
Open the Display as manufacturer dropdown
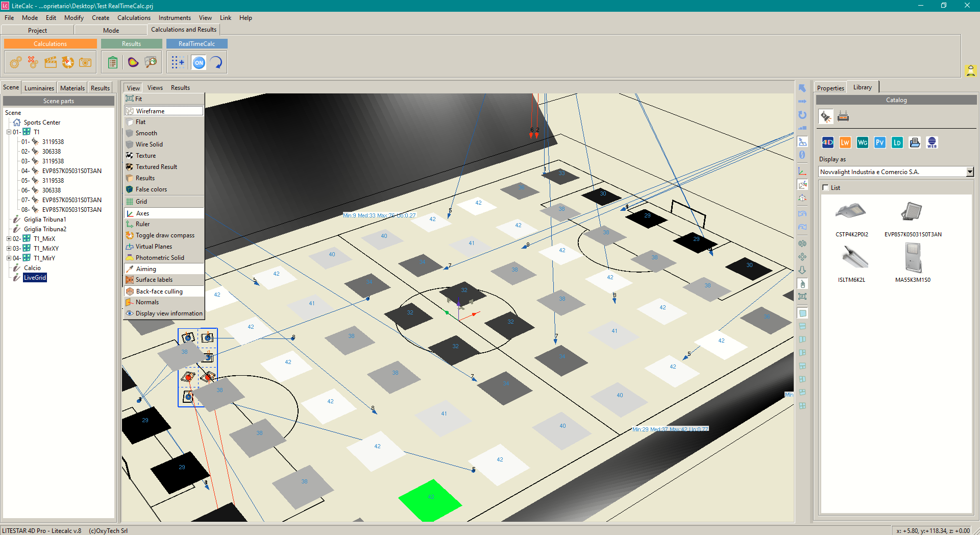click(x=970, y=172)
